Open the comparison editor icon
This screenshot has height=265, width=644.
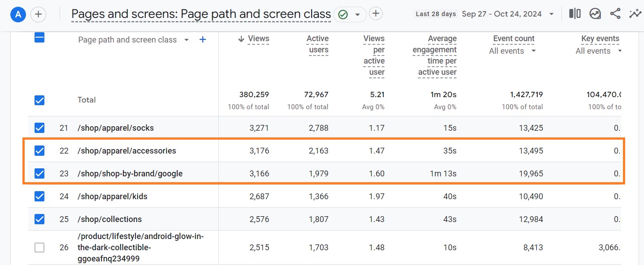tap(574, 13)
